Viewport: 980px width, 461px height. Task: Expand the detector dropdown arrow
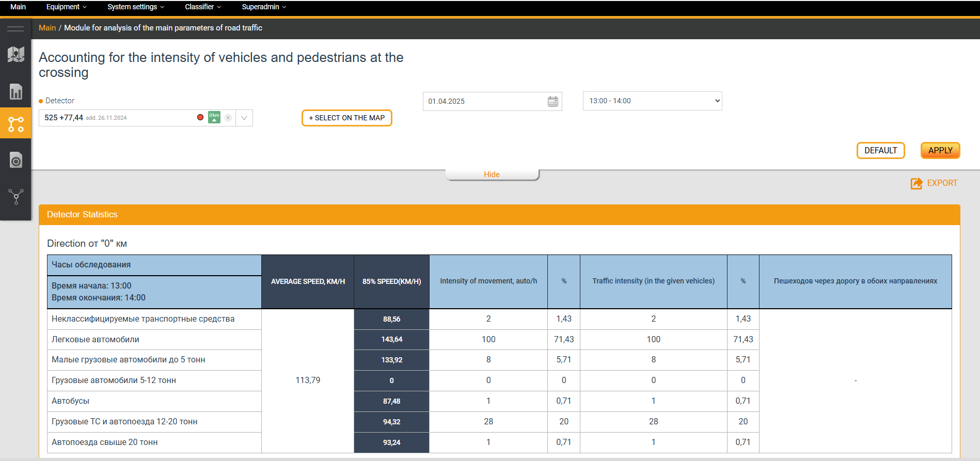(244, 118)
